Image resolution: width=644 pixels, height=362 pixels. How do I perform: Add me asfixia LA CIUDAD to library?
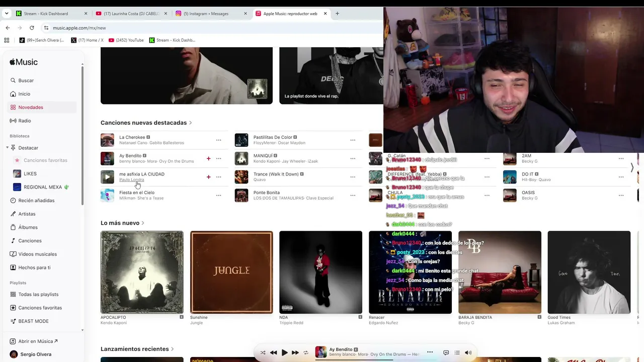coord(208,177)
